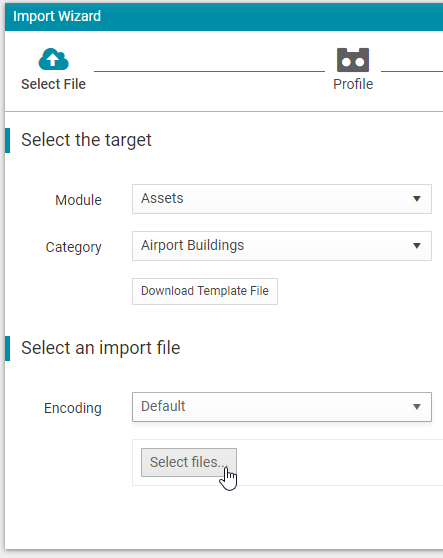Click the Select files... button
This screenshot has height=558, width=443.
189,462
